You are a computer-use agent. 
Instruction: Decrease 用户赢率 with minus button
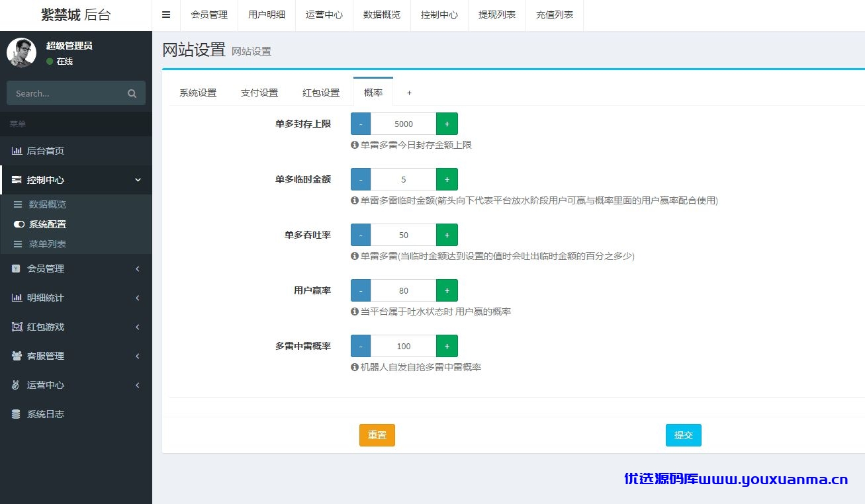coord(361,290)
